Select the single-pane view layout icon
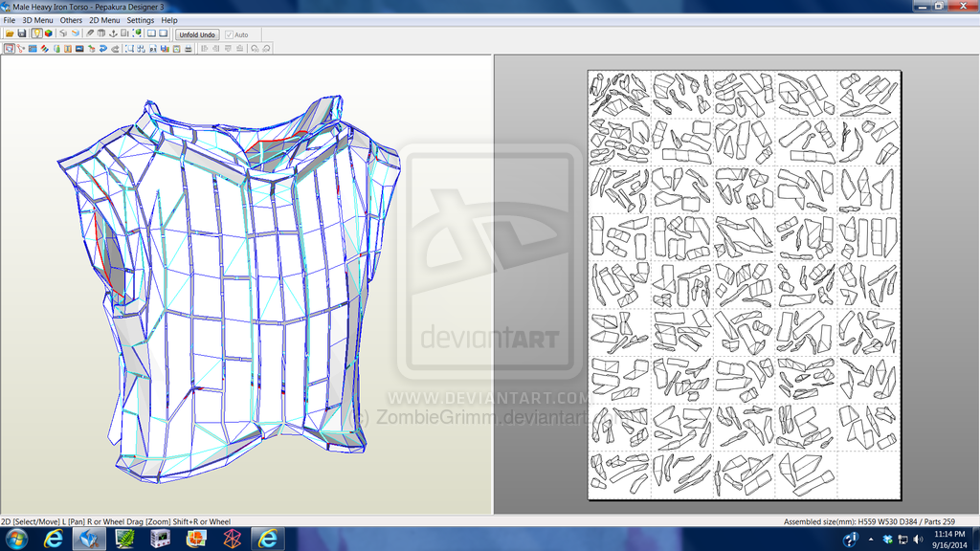 (x=163, y=33)
